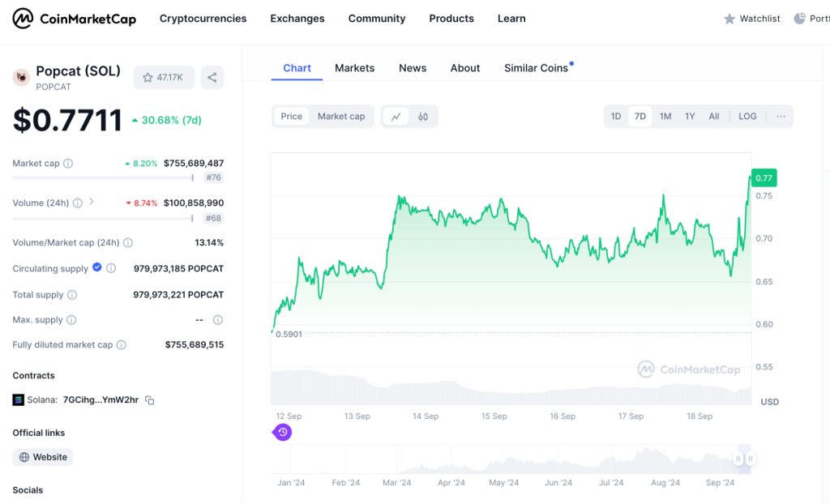Open the Cryptocurrencies navigation menu
Viewport: 830px width, 504px height.
[x=203, y=19]
